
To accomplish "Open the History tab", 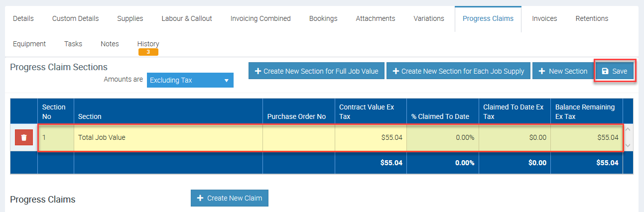I will pos(148,44).
